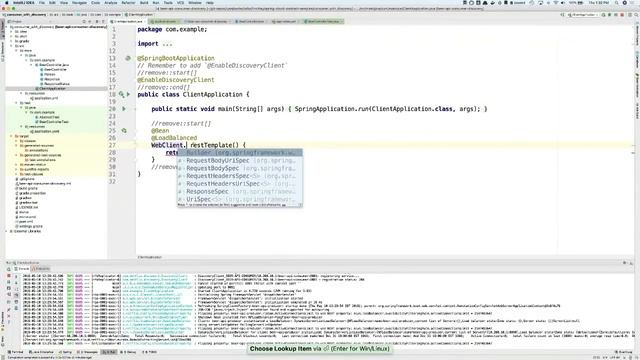
Task: Open the Terminal tool window
Action: point(16,352)
